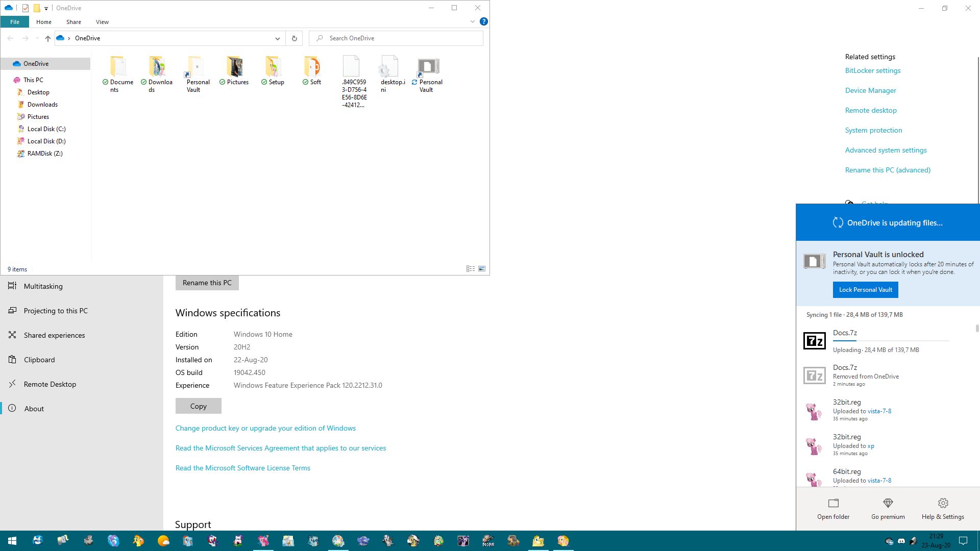This screenshot has width=980, height=551.
Task: Expand the address bar history dropdown
Action: tap(277, 38)
